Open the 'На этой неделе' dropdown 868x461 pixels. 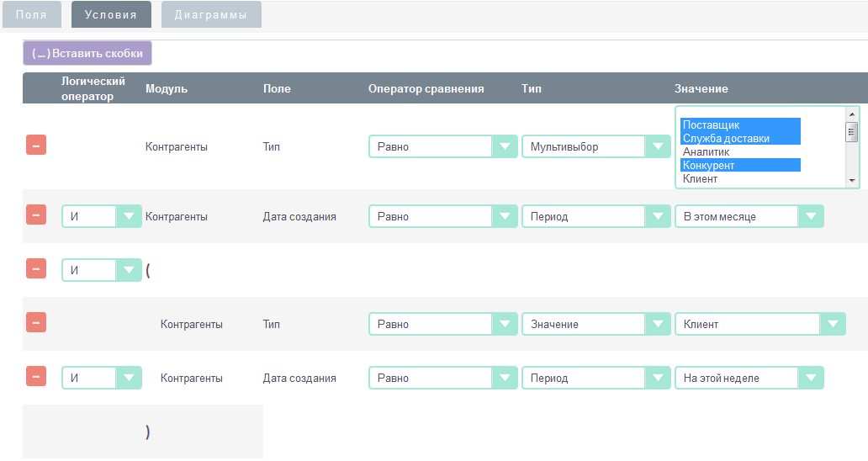click(749, 379)
